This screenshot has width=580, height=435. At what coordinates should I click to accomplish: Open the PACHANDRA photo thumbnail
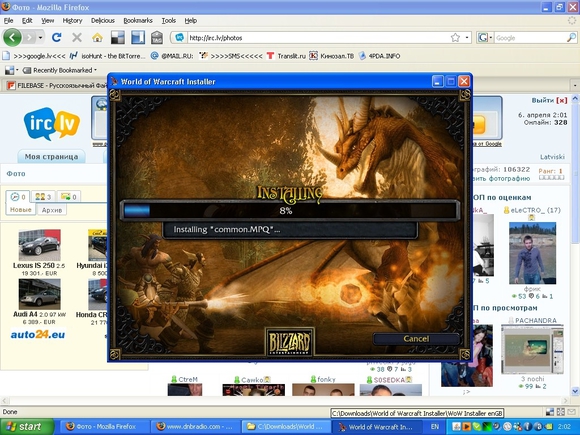532,350
